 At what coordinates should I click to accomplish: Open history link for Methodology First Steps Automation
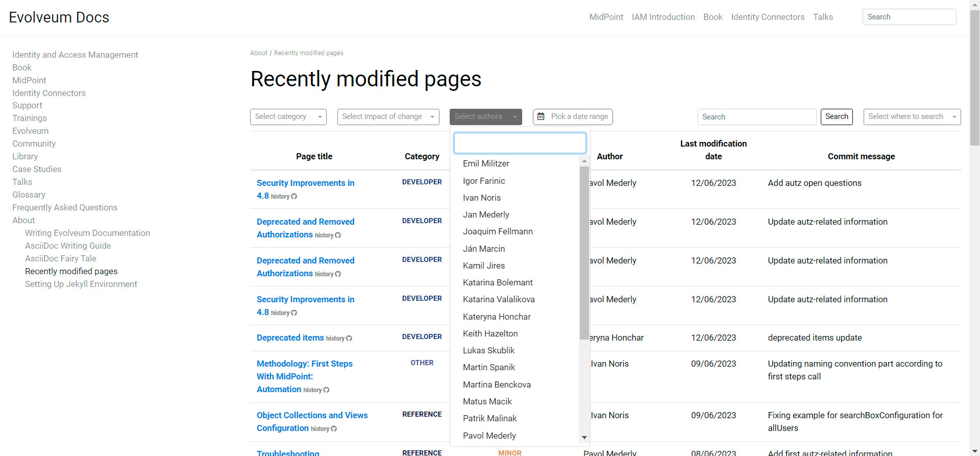[x=316, y=390]
